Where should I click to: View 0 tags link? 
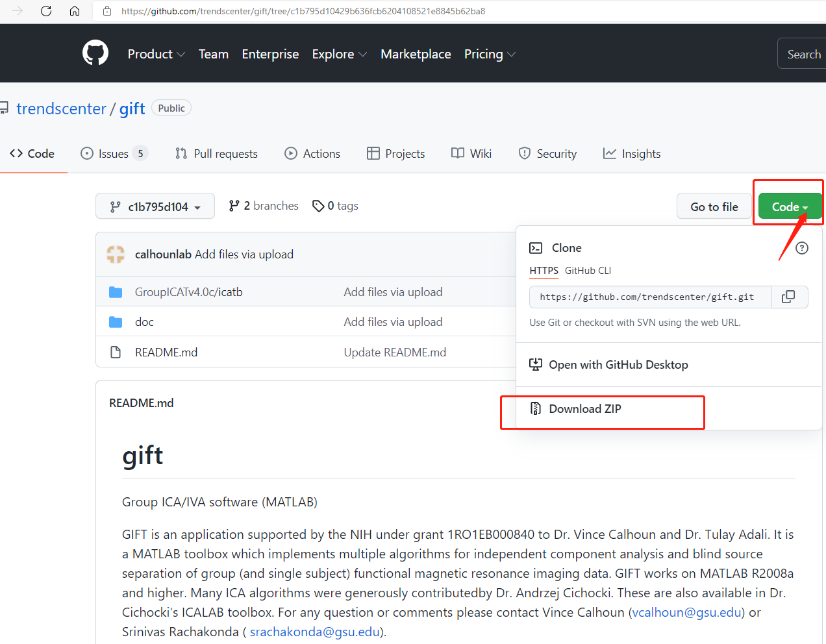pyautogui.click(x=335, y=206)
